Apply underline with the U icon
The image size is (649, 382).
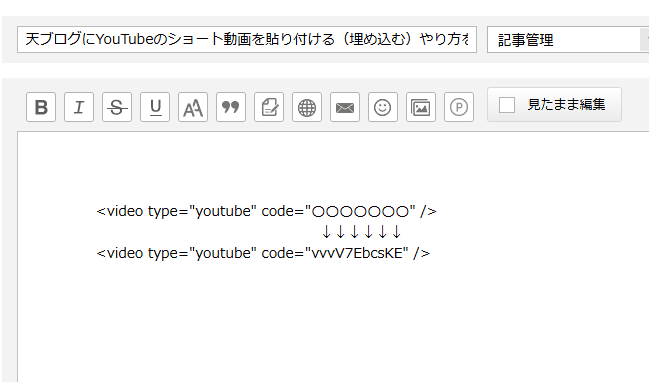tap(155, 107)
